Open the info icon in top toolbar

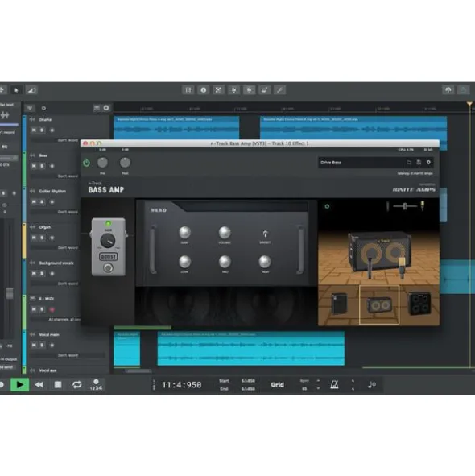pyautogui.click(x=204, y=90)
